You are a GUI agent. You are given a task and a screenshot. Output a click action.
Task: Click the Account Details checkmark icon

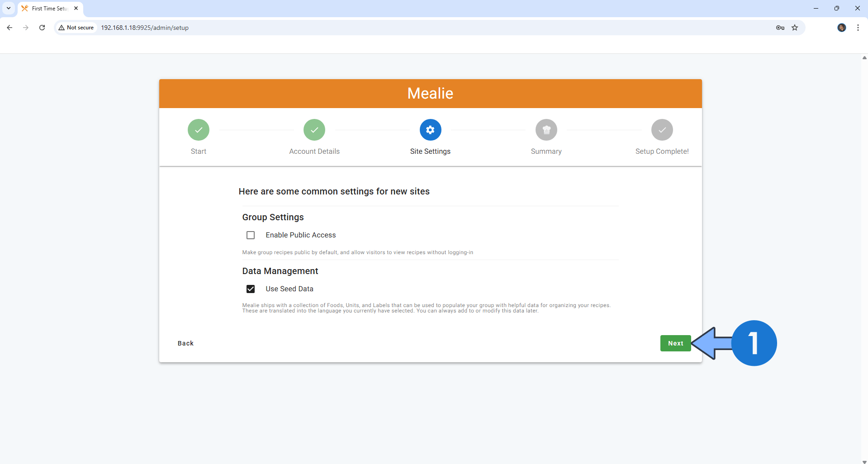[x=314, y=130]
